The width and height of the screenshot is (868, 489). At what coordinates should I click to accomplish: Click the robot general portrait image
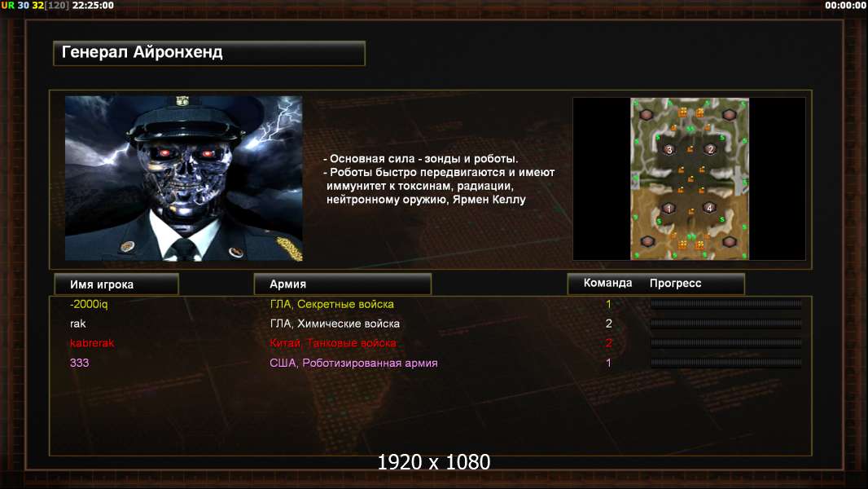[x=184, y=178]
